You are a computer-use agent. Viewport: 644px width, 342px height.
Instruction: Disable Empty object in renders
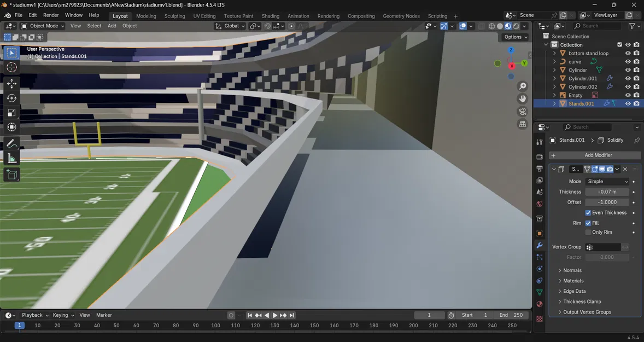tap(636, 95)
